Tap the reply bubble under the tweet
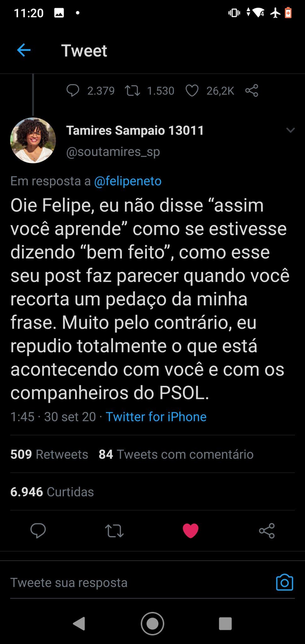 (x=38, y=531)
